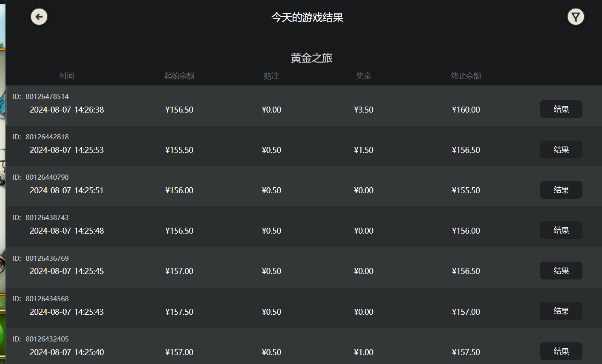This screenshot has width=602, height=364.
Task: Select the row timestamped 14:26:38
Action: pos(67,110)
